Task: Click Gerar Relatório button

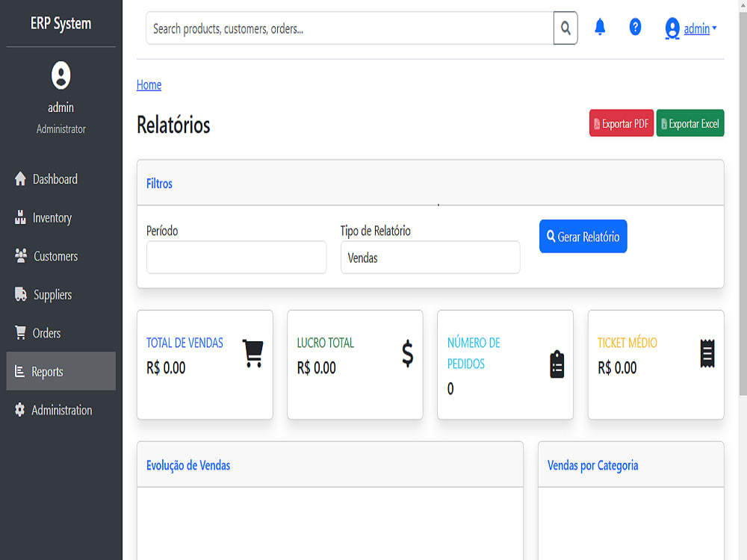Action: tap(583, 236)
